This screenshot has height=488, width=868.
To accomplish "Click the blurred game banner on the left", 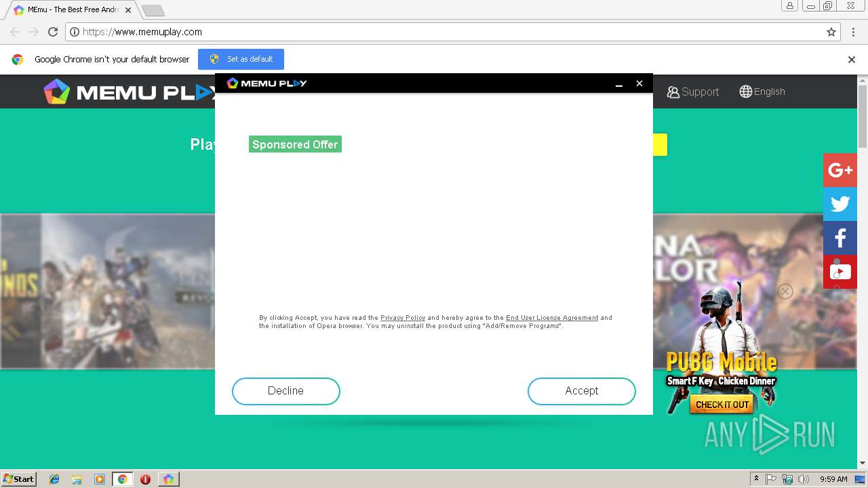I will [107, 291].
